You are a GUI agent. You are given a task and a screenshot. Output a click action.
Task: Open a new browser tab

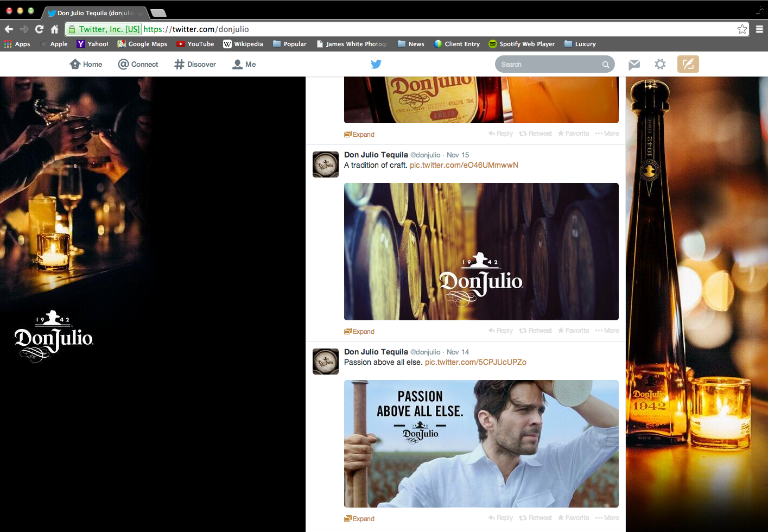[158, 13]
